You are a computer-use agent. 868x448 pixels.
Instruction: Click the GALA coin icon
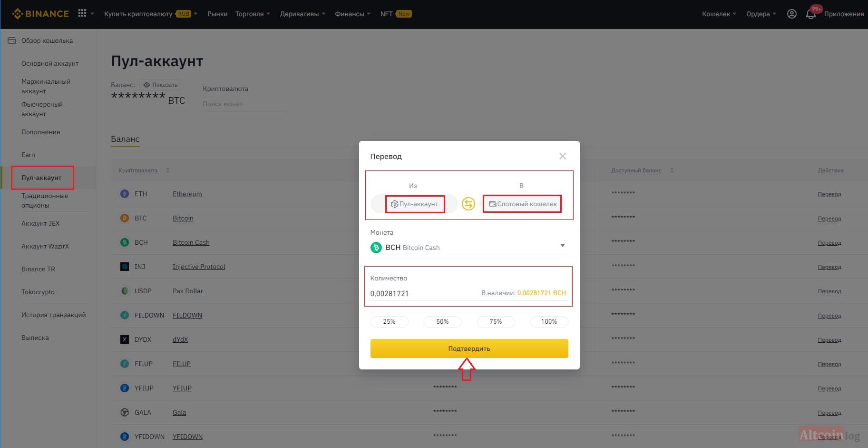click(x=125, y=412)
